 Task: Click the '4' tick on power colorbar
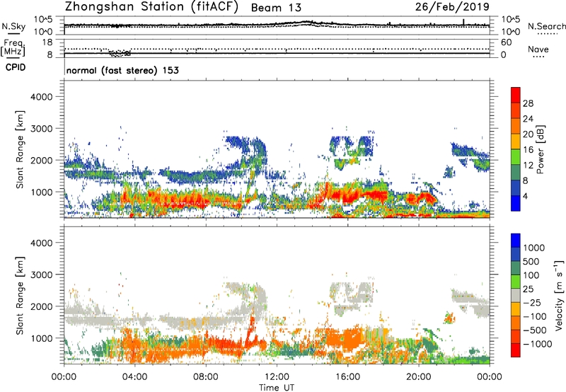click(525, 196)
